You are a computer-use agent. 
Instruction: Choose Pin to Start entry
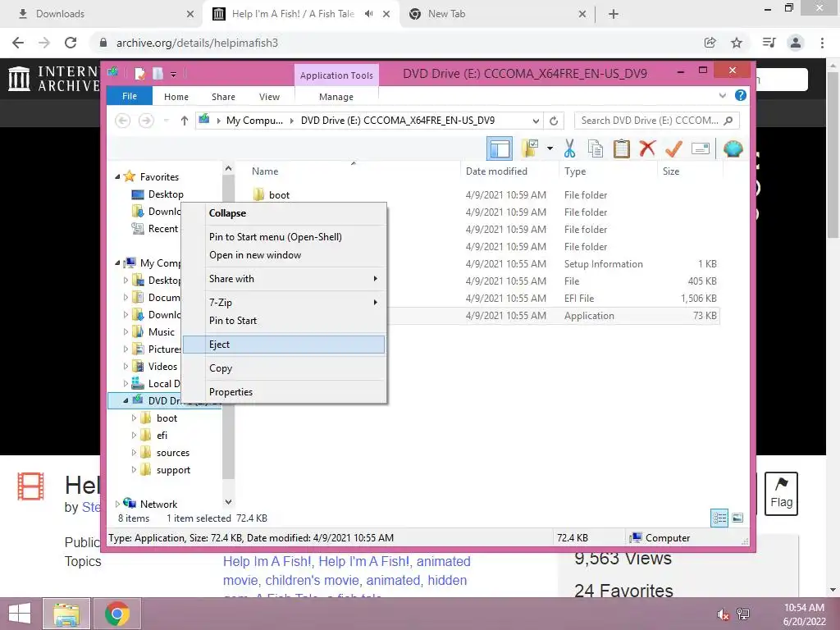point(284,321)
